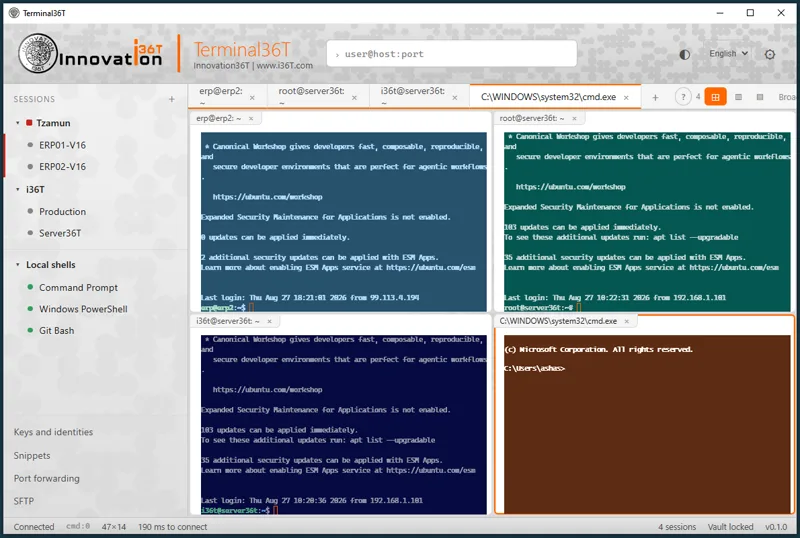
Task: Click the Innovation36T logo
Action: click(90, 53)
